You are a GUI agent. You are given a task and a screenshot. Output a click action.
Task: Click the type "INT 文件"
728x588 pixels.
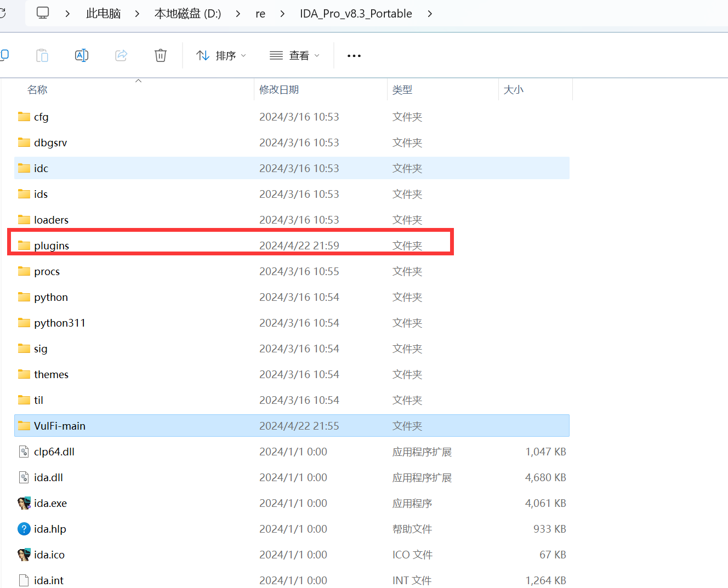412,580
